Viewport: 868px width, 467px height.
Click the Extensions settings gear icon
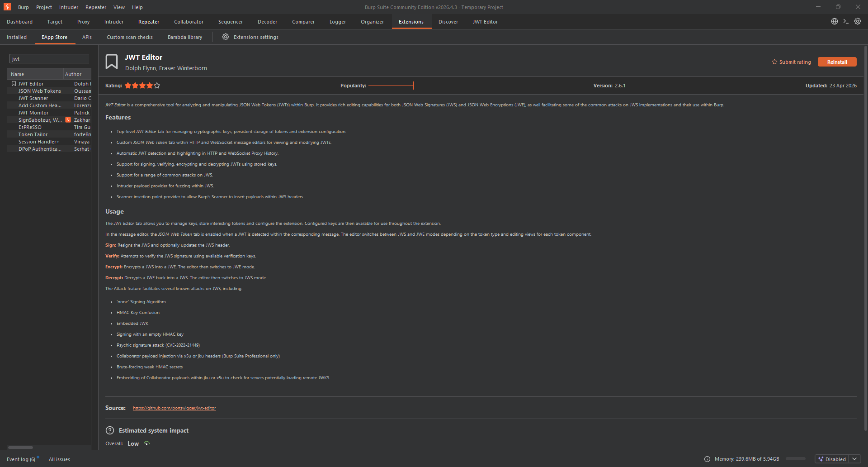[x=226, y=37]
